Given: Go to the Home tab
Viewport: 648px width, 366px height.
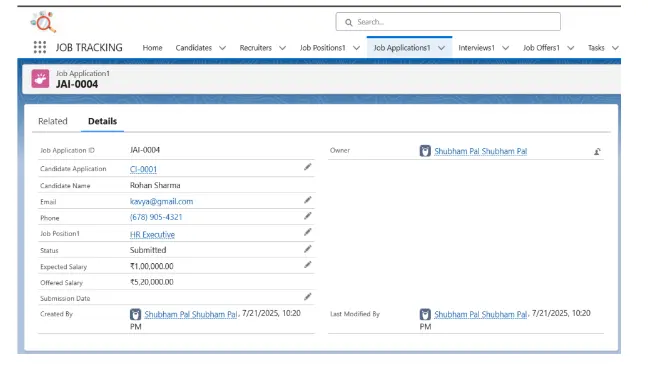Looking at the screenshot, I should coord(152,48).
